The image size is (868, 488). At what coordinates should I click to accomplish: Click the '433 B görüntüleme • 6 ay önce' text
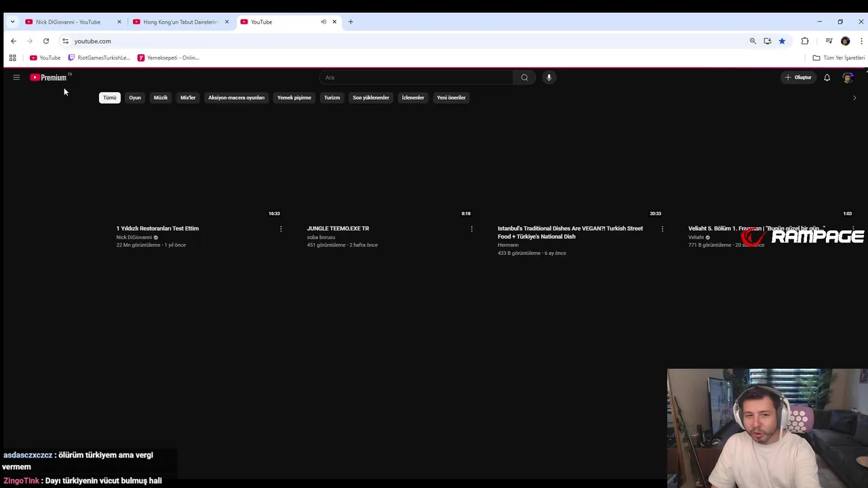[532, 253]
